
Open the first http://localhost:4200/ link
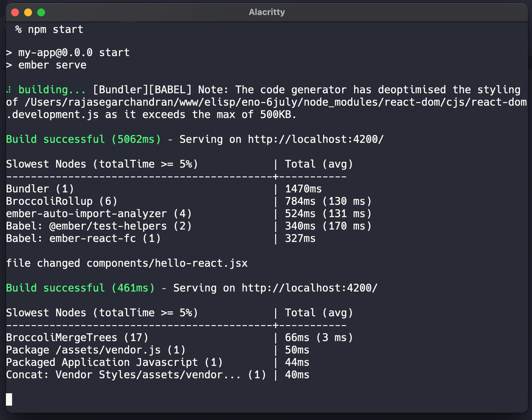pos(315,140)
